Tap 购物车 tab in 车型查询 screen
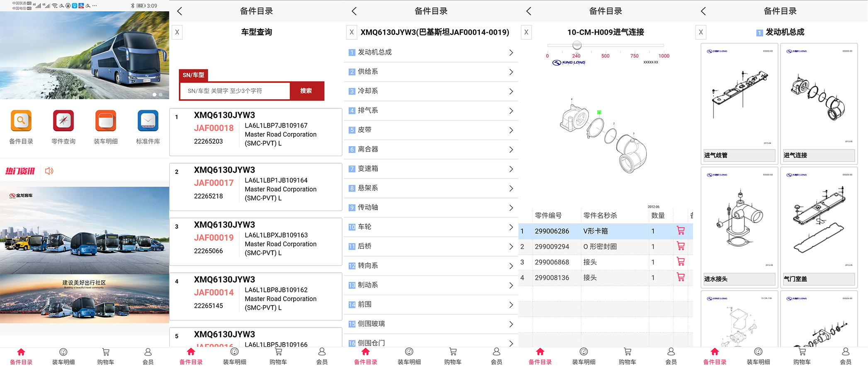 [278, 357]
